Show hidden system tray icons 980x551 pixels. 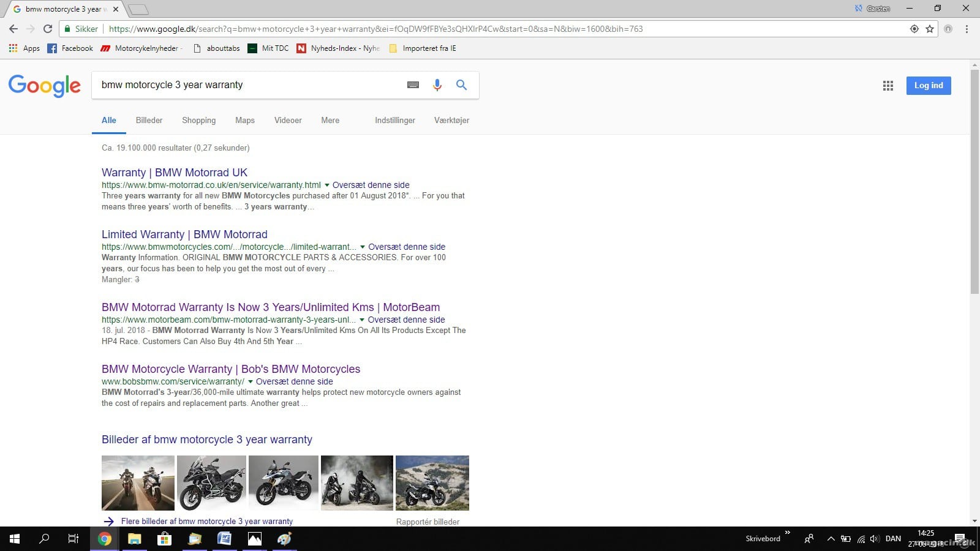[x=831, y=539]
